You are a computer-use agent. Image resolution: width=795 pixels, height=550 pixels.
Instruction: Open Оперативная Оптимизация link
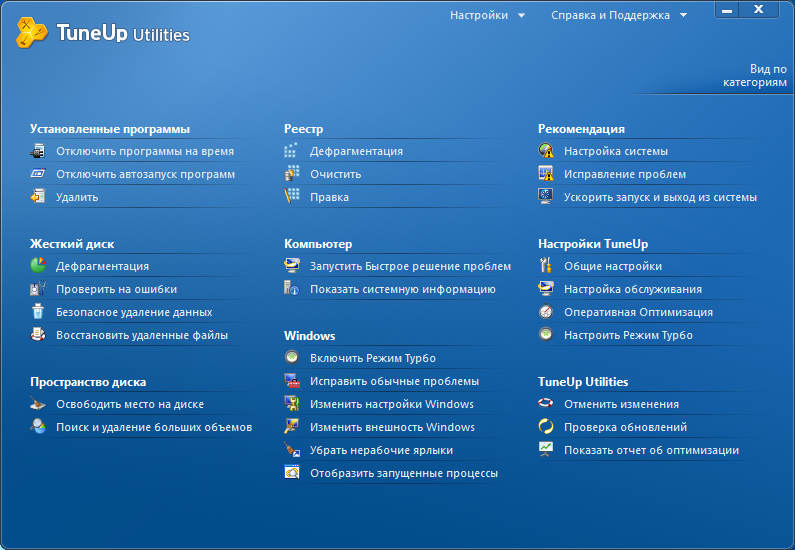(638, 312)
